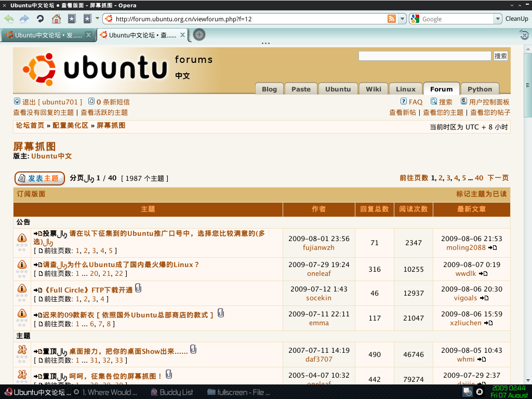
Task: Expand the arrow beside the bookmark star icon
Action: pos(97,18)
